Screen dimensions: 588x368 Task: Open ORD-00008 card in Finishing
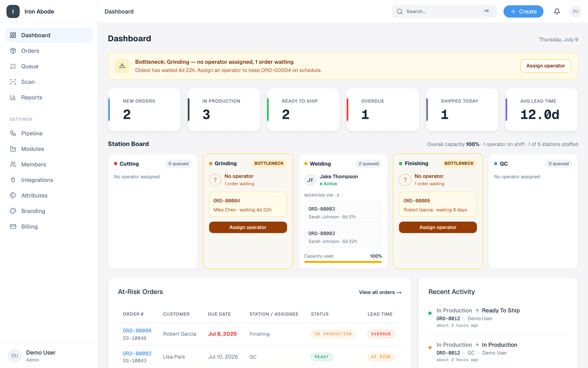[x=438, y=204]
